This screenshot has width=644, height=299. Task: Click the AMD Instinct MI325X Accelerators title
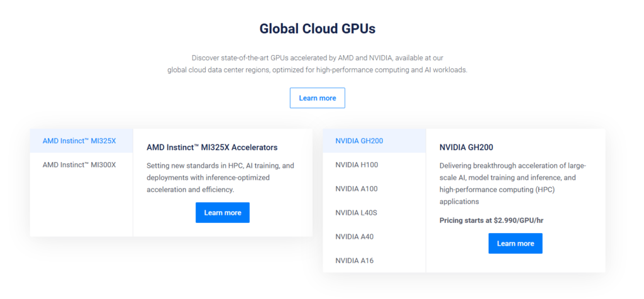pyautogui.click(x=212, y=147)
